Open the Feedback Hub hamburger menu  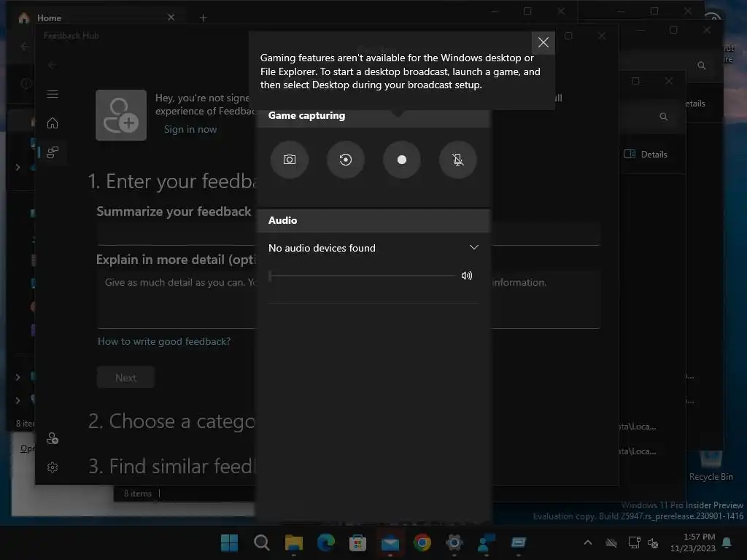tap(53, 94)
